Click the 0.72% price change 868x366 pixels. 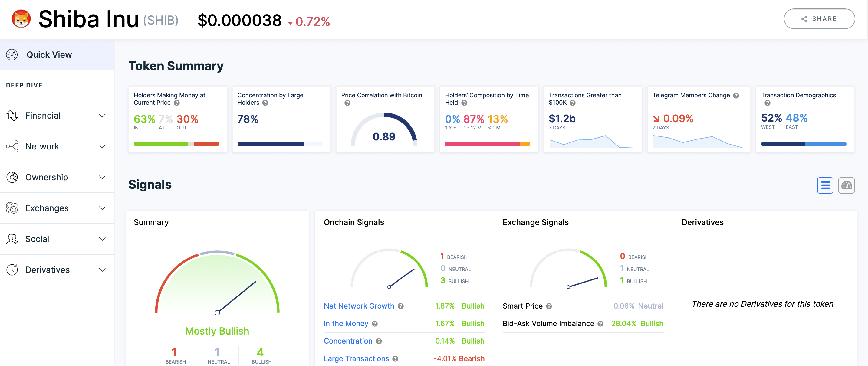[309, 21]
